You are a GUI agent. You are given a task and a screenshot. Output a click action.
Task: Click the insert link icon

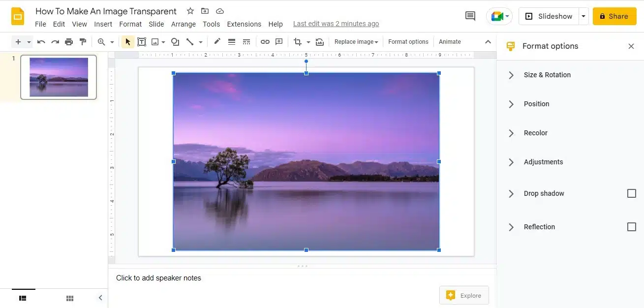265,42
